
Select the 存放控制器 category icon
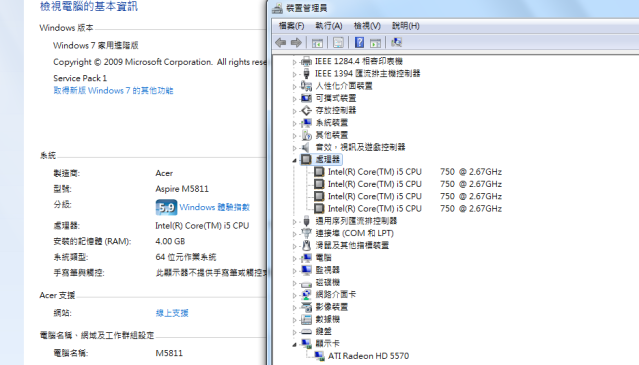(306, 110)
